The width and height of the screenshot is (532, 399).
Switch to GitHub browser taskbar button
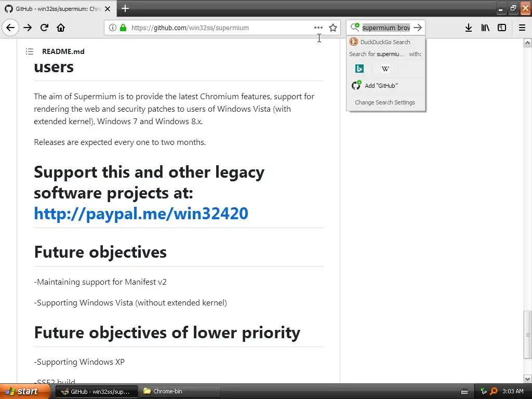tap(96, 392)
